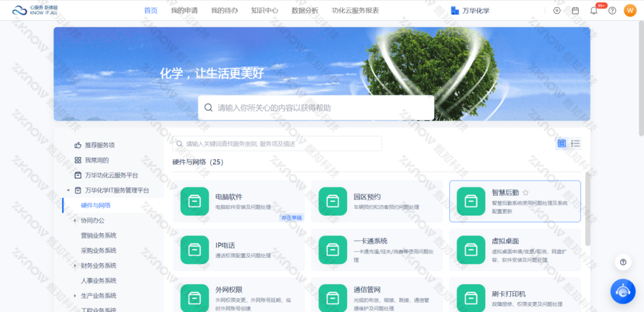Click the green IP电话 service icon
The image size is (644, 312).
tap(194, 249)
